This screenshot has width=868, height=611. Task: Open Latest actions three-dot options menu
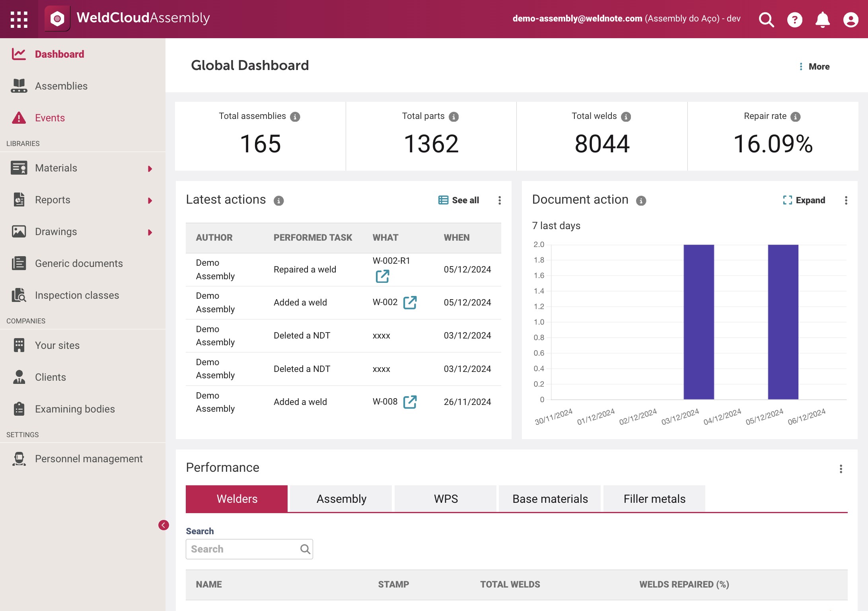click(x=499, y=200)
